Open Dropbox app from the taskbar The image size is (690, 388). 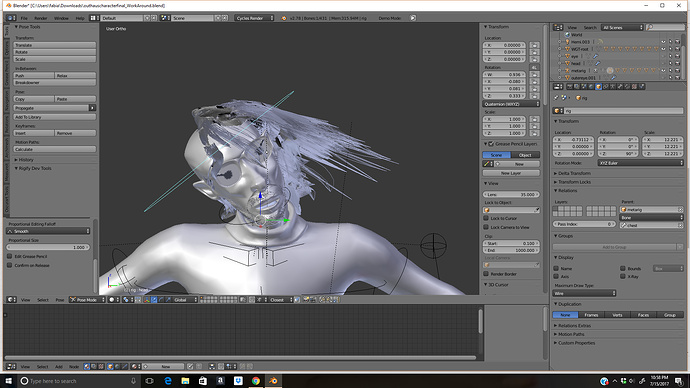[238, 381]
